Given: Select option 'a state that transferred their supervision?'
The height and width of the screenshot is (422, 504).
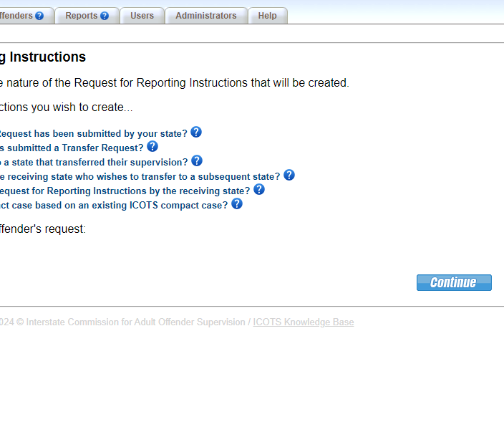Looking at the screenshot, I should click(94, 162).
